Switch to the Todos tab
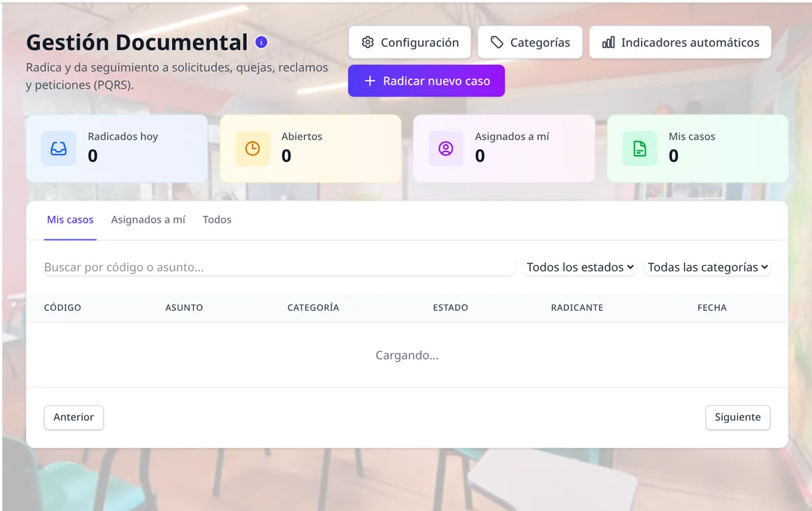 217,220
